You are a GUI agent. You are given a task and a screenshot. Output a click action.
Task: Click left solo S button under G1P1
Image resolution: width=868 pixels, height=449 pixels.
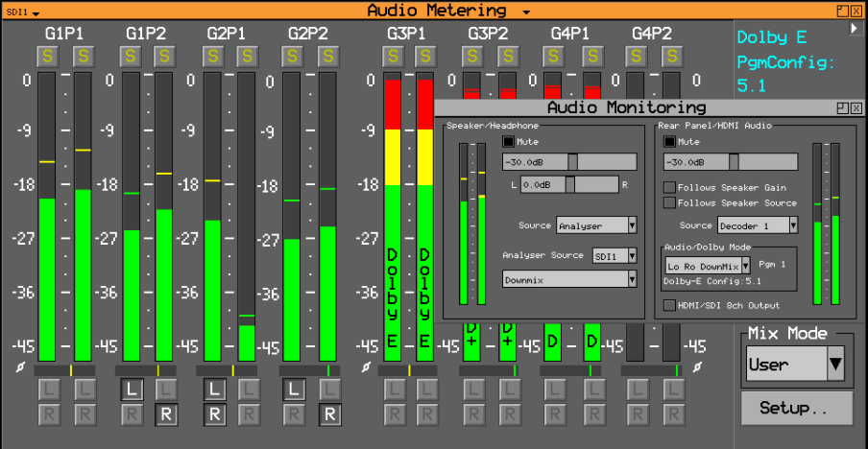48,56
